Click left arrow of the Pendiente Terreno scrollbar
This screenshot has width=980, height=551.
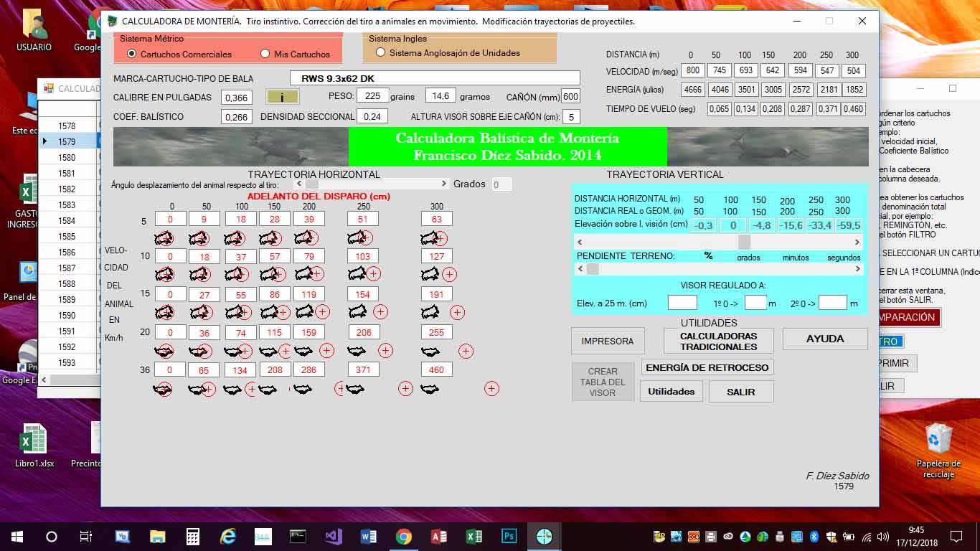tap(581, 269)
